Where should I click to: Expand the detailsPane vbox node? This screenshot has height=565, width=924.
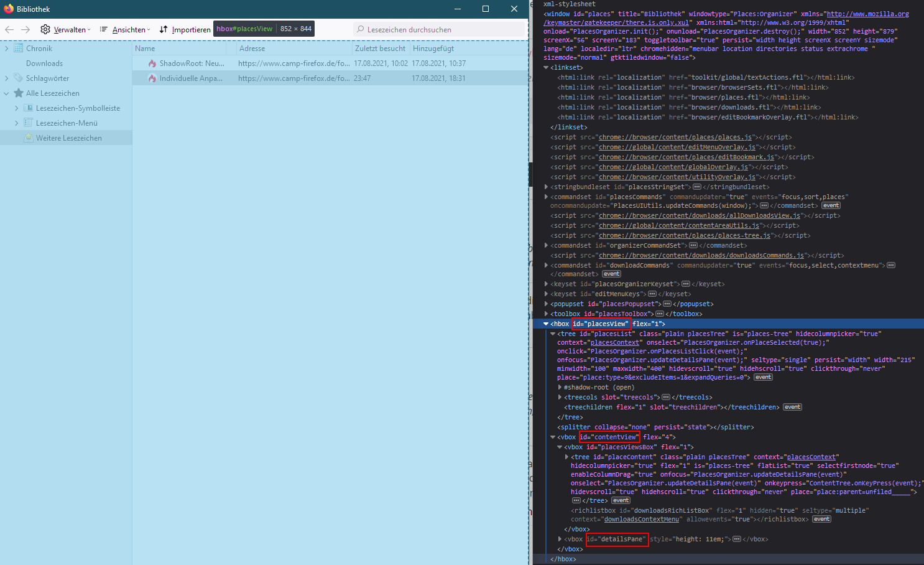point(560,539)
